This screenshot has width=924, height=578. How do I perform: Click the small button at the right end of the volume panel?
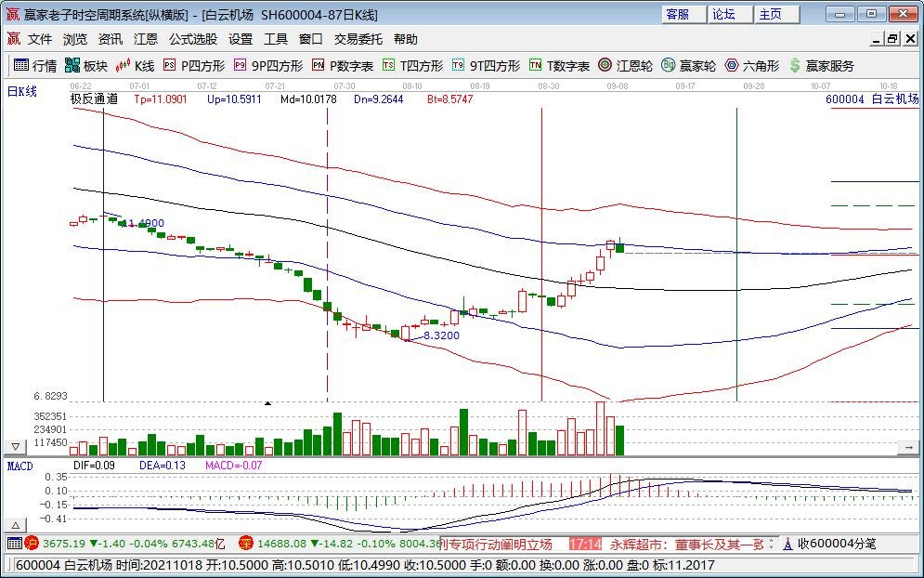pos(909,448)
